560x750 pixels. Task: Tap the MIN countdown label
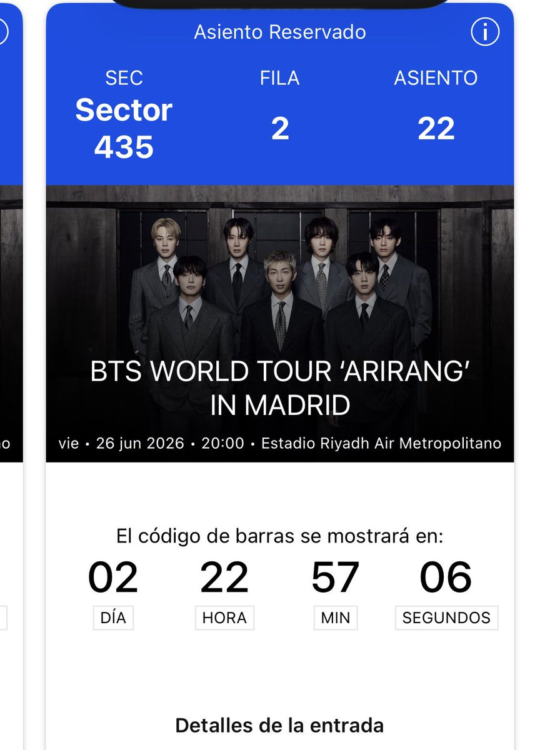pos(336,617)
